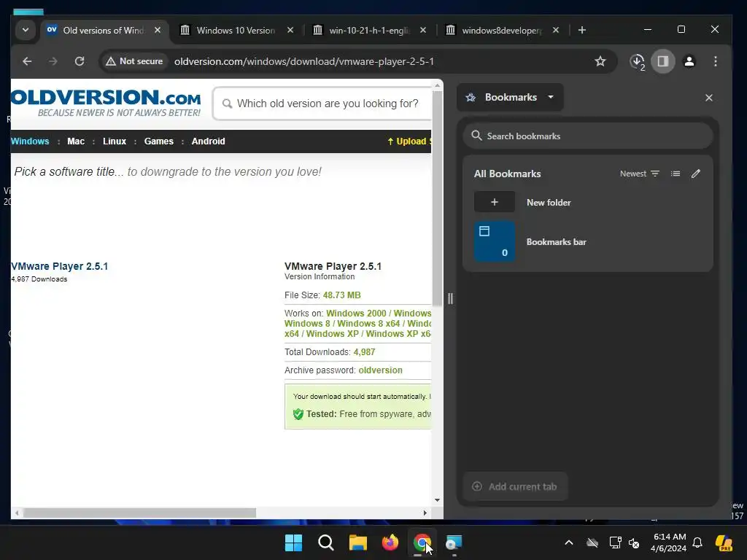The height and width of the screenshot is (560, 747).
Task: Reload the oldversion.com page
Action: click(x=80, y=61)
